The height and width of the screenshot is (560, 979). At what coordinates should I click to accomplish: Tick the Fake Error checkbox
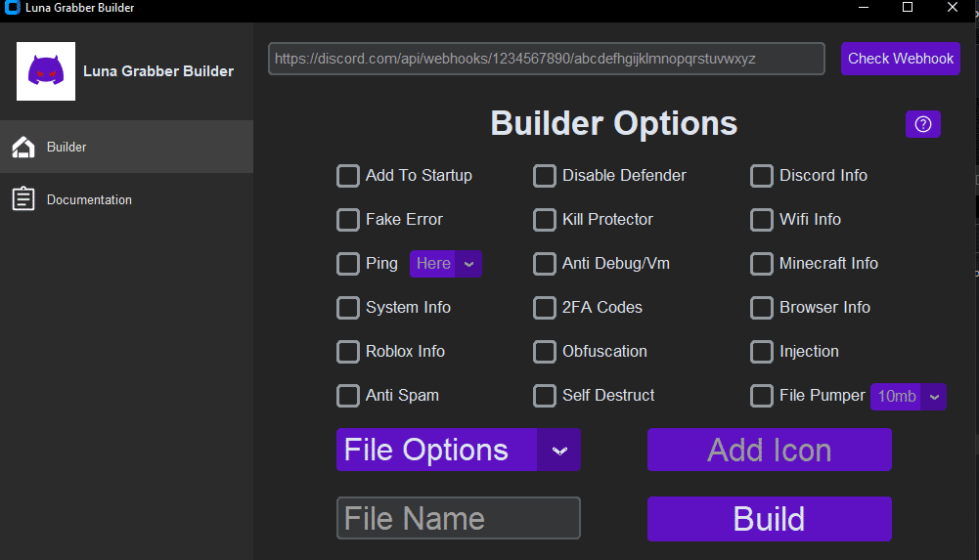(348, 220)
